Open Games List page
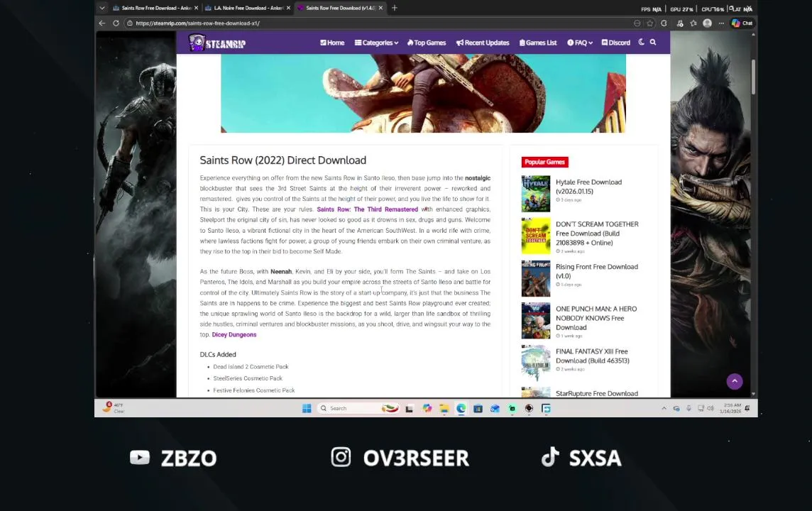 pyautogui.click(x=538, y=43)
